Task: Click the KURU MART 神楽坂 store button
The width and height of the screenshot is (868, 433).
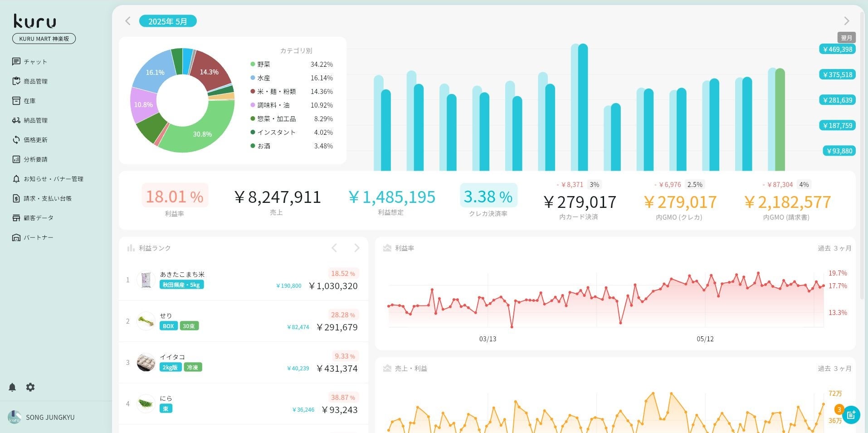Action: (44, 39)
